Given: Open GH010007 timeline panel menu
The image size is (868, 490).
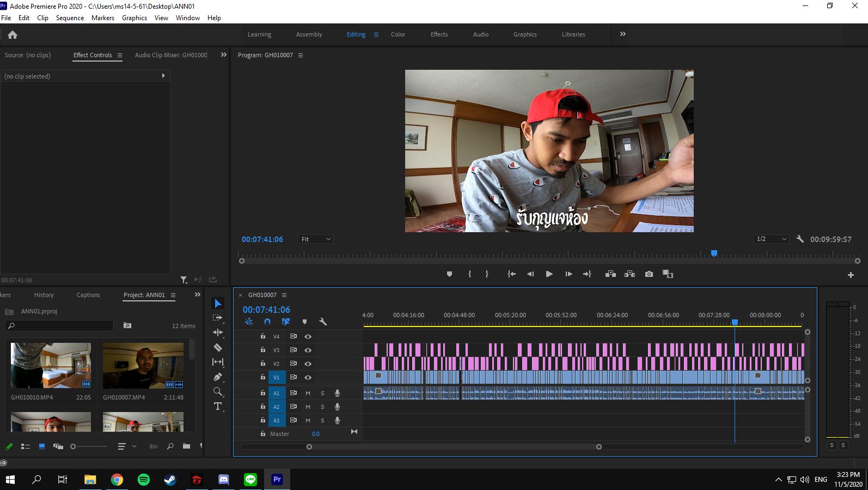Looking at the screenshot, I should (x=284, y=295).
